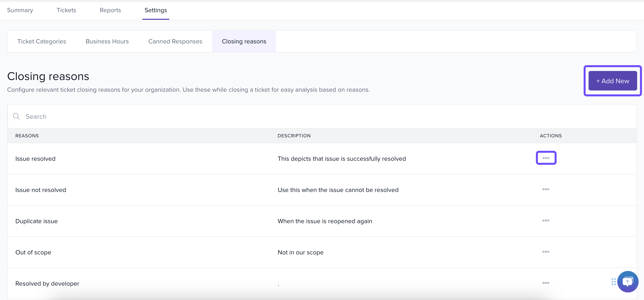Select the Settings tab
Viewport: 644px width, 300px height.
point(156,10)
